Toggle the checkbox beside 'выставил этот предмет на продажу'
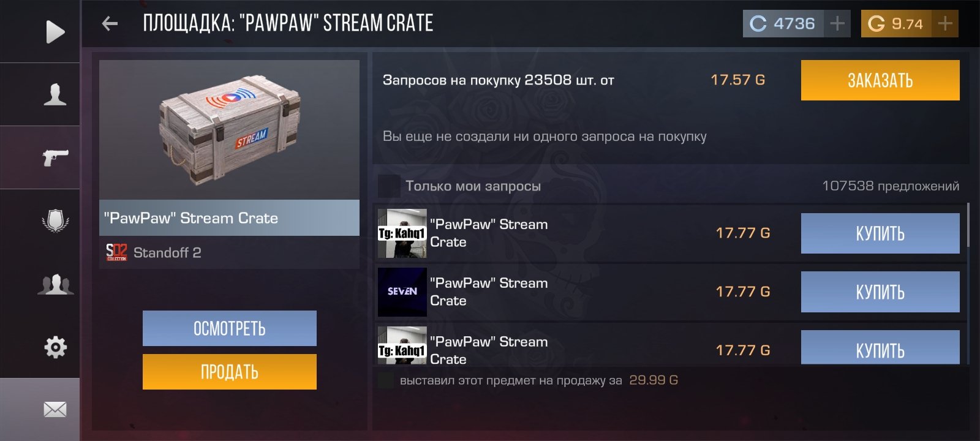This screenshot has height=441, width=980. [x=386, y=380]
